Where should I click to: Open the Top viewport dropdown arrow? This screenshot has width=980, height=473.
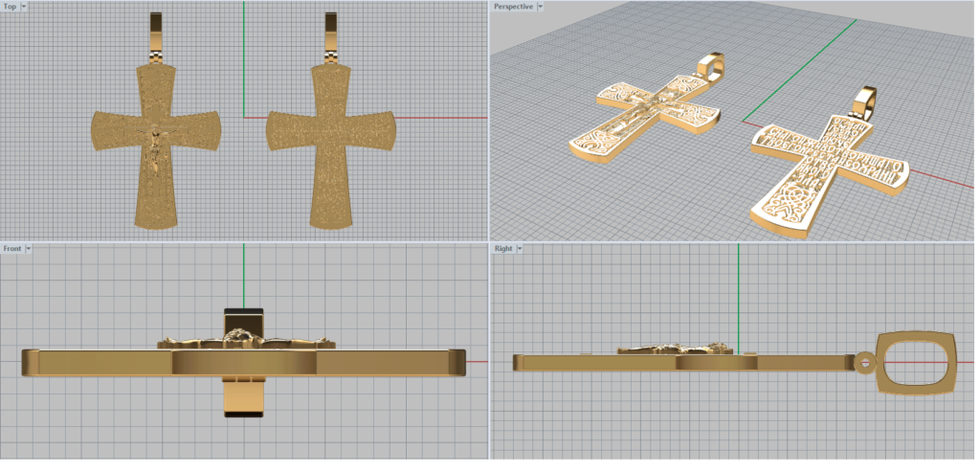(x=24, y=7)
